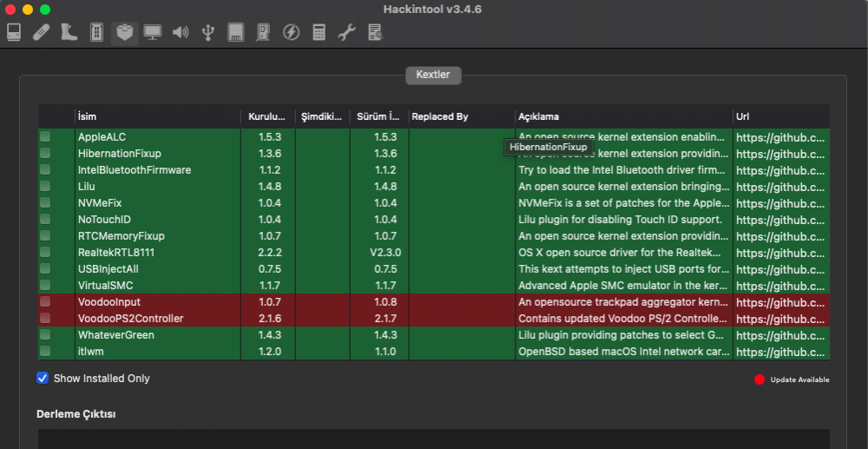This screenshot has width=868, height=449.
Task: Open the Tools wrench icon
Action: tap(346, 33)
